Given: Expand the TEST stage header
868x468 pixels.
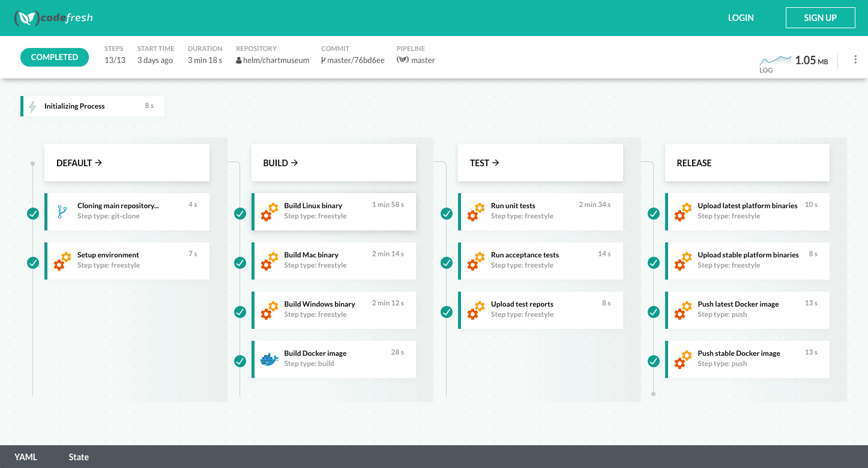Looking at the screenshot, I should tap(484, 163).
